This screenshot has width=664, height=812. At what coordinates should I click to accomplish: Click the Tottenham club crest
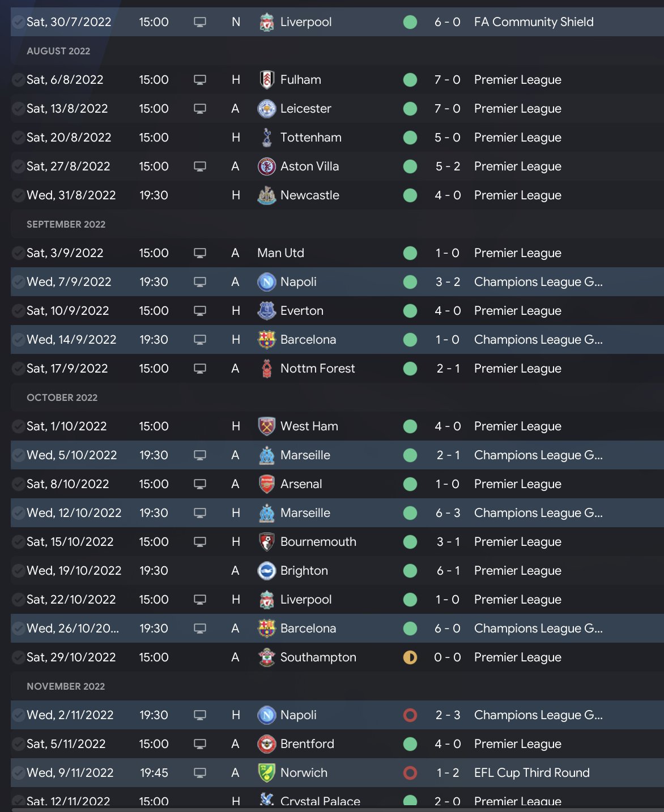tap(266, 138)
